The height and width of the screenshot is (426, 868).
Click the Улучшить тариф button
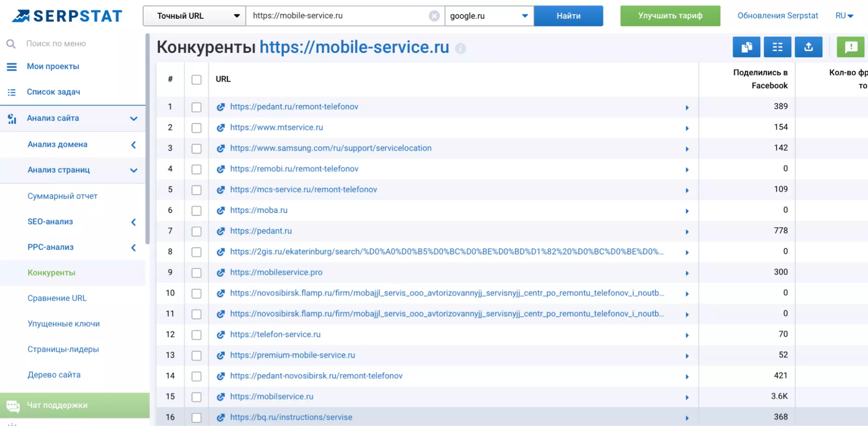[670, 16]
